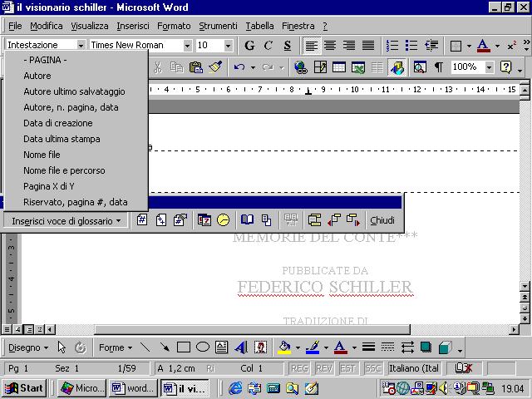The height and width of the screenshot is (399, 532).
Task: Open the Modifica menu
Action: 47,26
